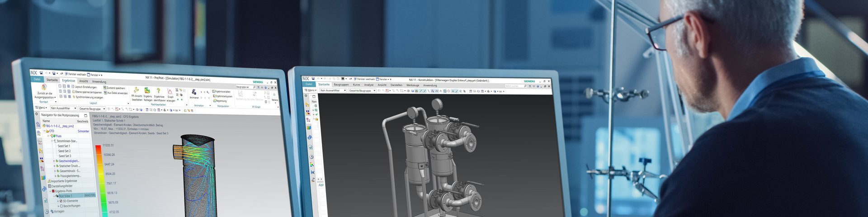Click NX logo in Konstruktion window

pyautogui.click(x=306, y=79)
